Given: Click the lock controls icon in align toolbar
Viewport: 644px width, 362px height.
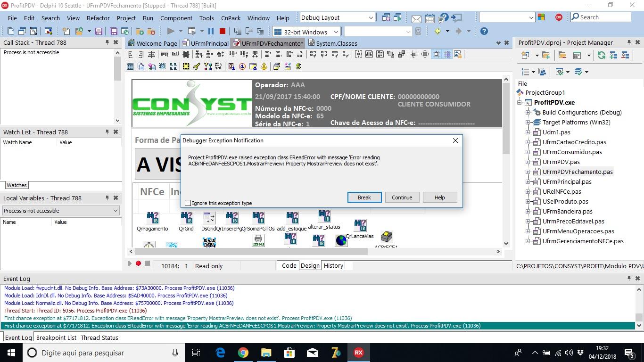Looking at the screenshot, I should click(x=457, y=54).
